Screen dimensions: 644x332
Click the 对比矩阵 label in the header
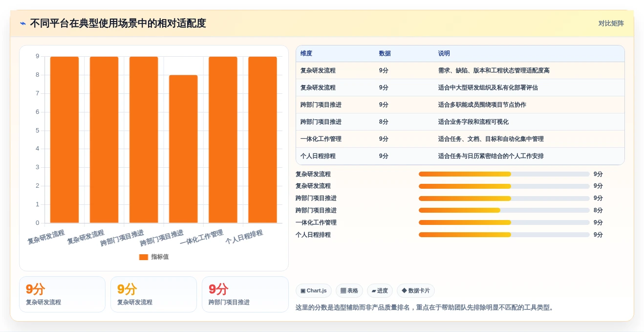pyautogui.click(x=611, y=23)
